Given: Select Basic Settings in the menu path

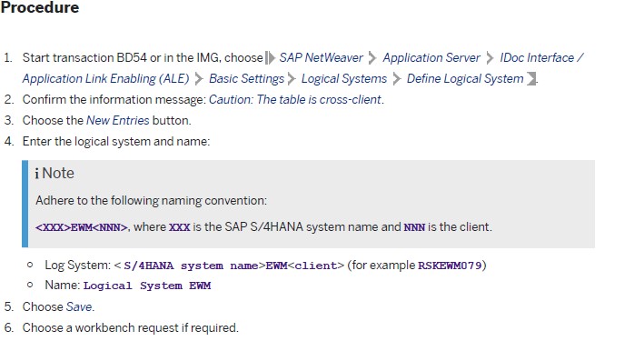Looking at the screenshot, I should click(246, 78).
